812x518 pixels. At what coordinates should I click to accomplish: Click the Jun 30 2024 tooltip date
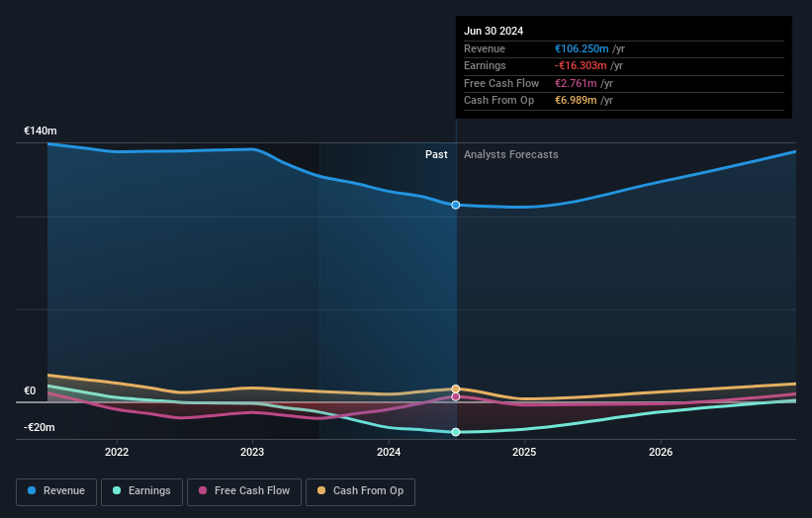coord(494,31)
